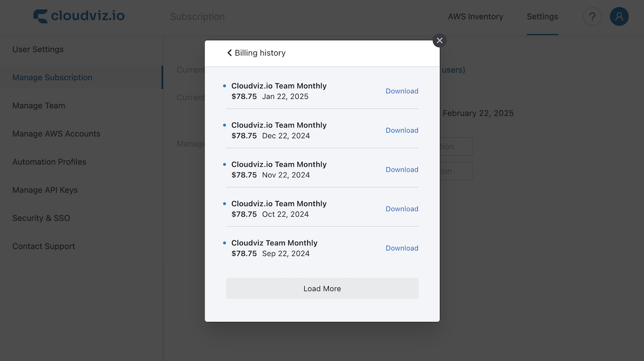Go back using Billing history chevron
Viewport: 644px width, 361px height.
pos(229,53)
